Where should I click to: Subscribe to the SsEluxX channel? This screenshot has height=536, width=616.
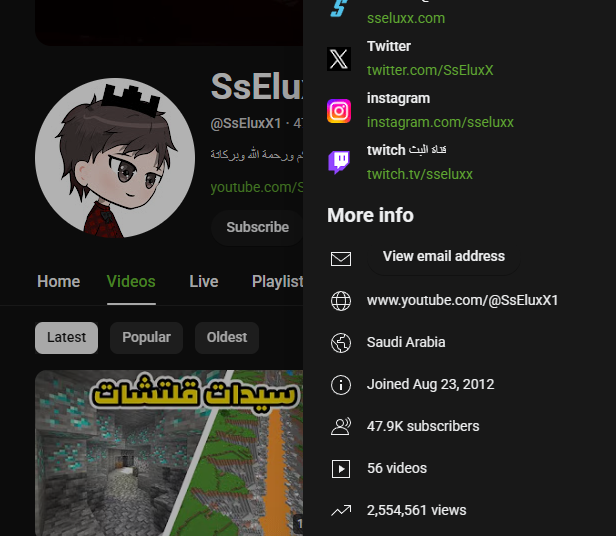click(257, 228)
